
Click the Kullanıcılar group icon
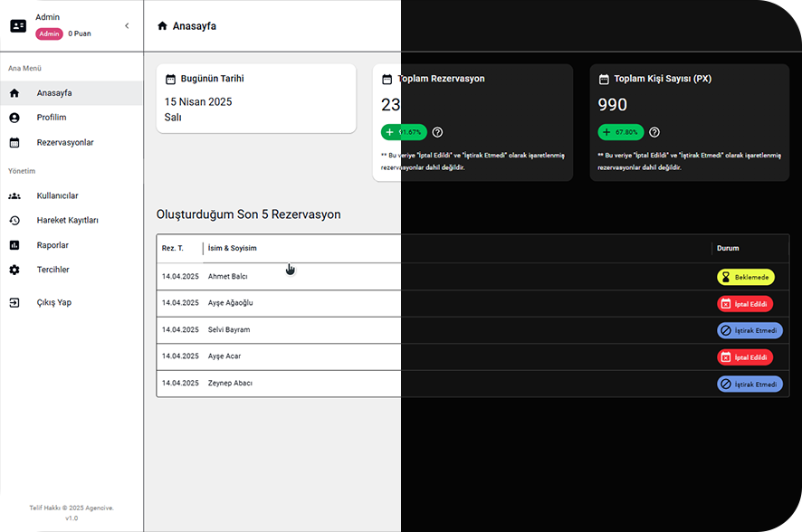pos(13,195)
